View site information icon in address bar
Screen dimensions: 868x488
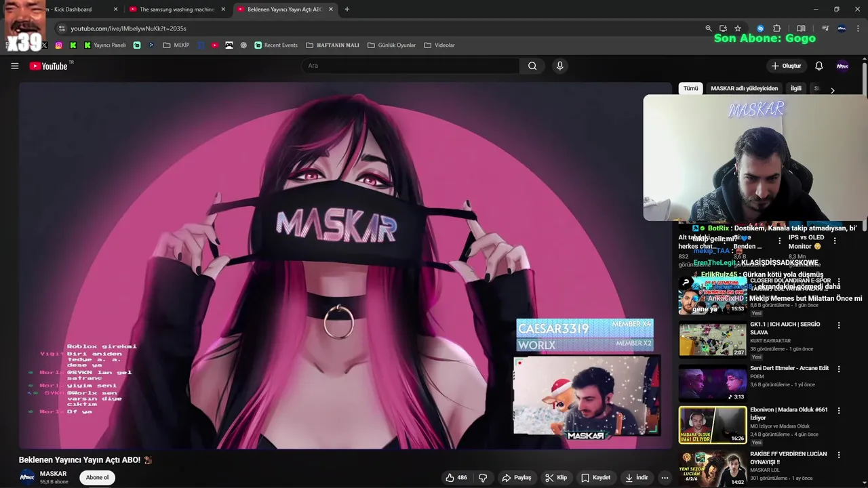62,28
